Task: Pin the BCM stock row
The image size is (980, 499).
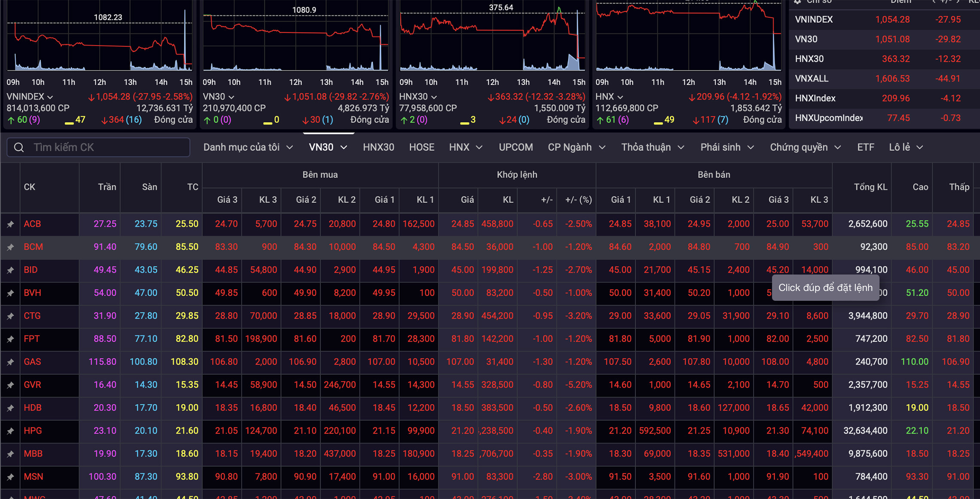Action: 10,247
